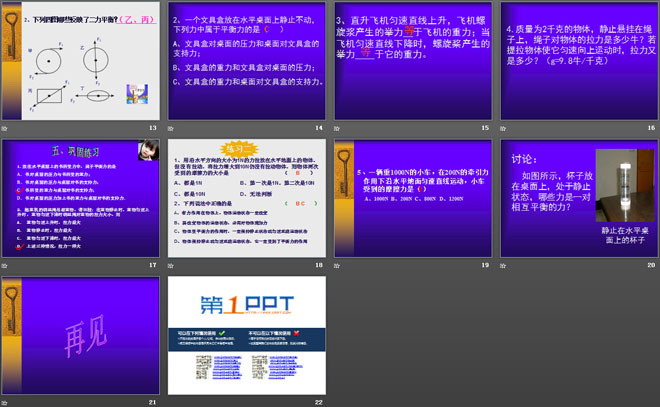The height and width of the screenshot is (407, 660).
Task: Click the animation star icon under slide 20
Action: [503, 266]
